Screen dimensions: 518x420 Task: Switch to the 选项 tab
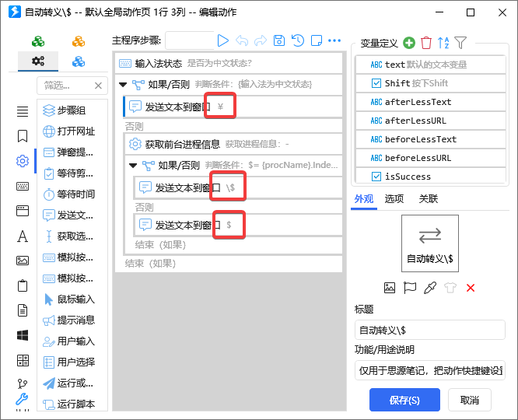(x=394, y=198)
